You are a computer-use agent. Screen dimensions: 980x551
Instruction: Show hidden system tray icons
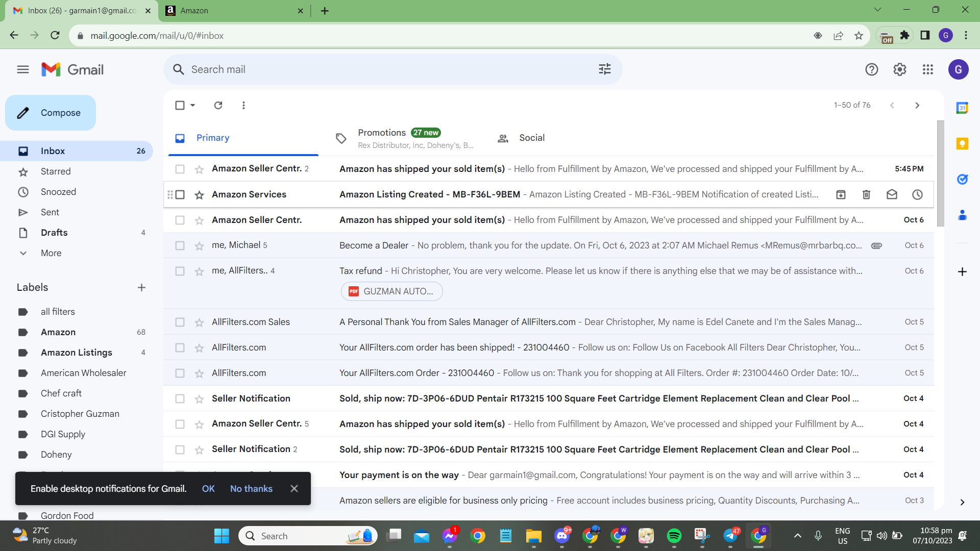pos(798,536)
